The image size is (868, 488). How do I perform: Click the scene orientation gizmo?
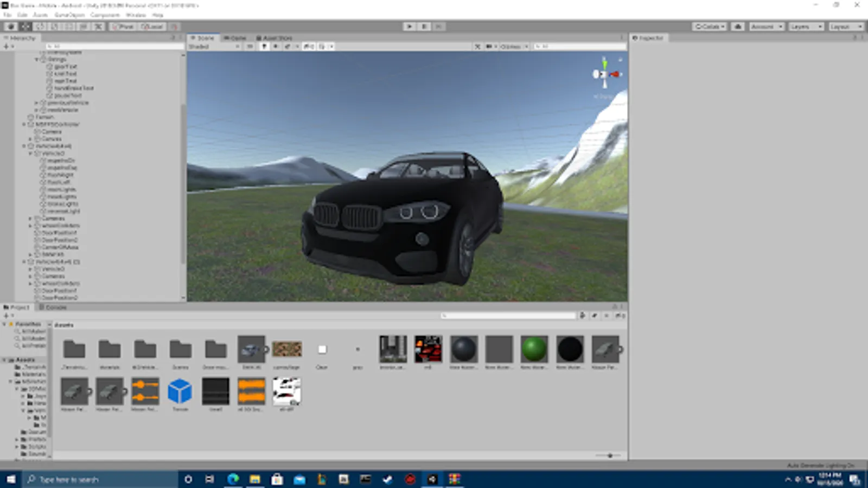tap(605, 74)
